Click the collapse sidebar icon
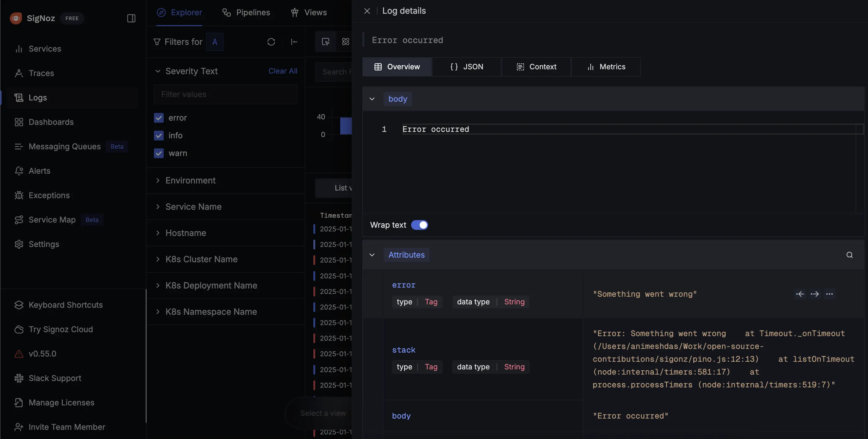 coord(131,18)
